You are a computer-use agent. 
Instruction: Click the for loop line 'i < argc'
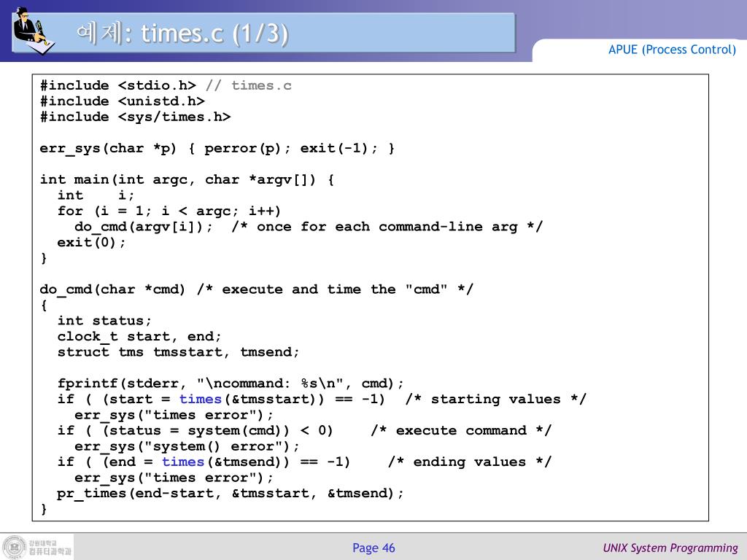(x=169, y=211)
